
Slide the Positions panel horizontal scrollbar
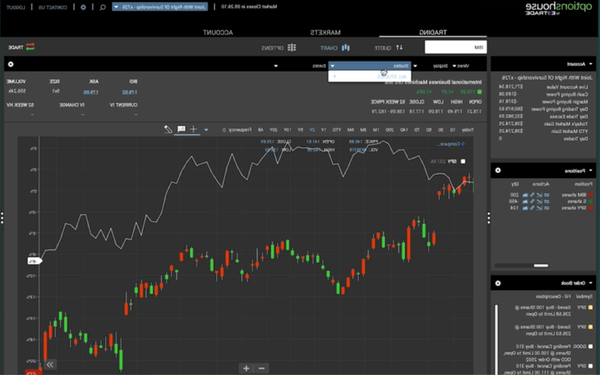(541, 266)
